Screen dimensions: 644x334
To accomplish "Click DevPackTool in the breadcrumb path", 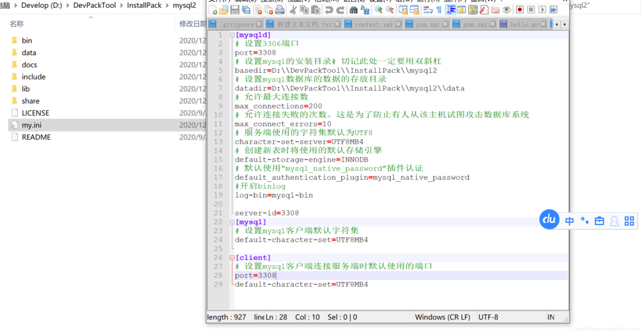I will 94,5.
